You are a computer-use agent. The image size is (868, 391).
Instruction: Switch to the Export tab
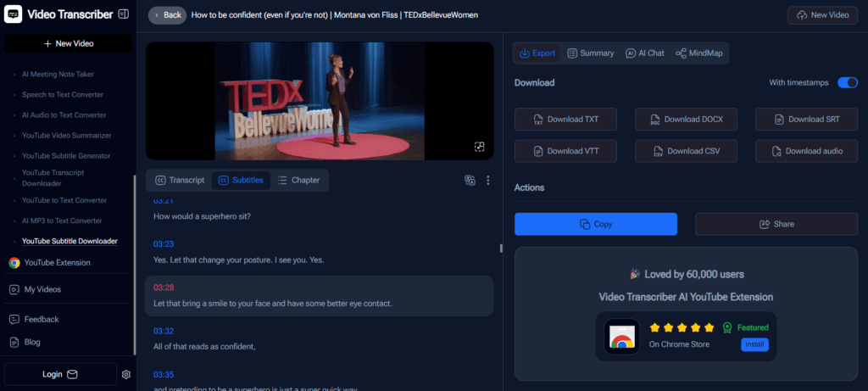(x=537, y=53)
